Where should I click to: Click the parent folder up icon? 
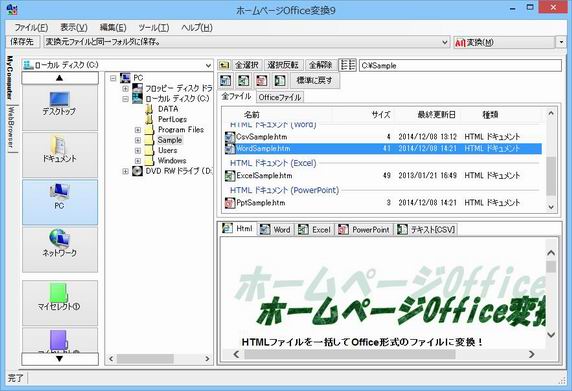224,65
